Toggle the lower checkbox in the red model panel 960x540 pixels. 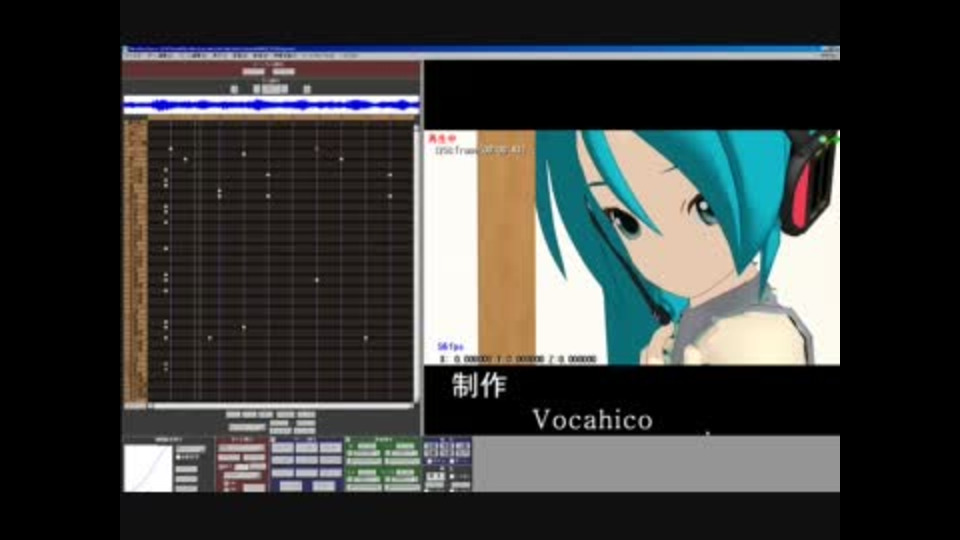click(x=227, y=489)
